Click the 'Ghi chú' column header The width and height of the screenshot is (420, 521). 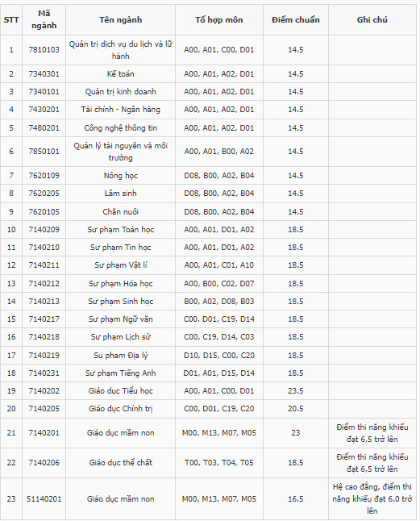pyautogui.click(x=372, y=20)
